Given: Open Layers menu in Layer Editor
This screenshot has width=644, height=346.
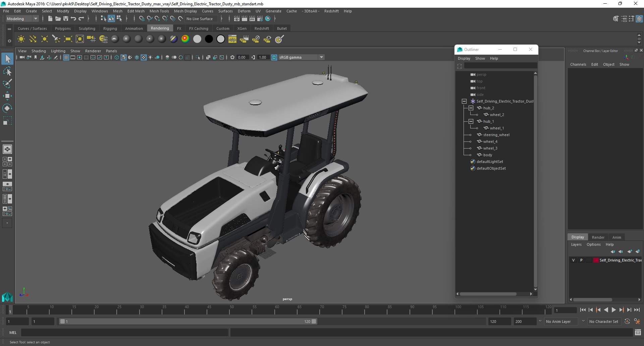Looking at the screenshot, I should coord(576,244).
